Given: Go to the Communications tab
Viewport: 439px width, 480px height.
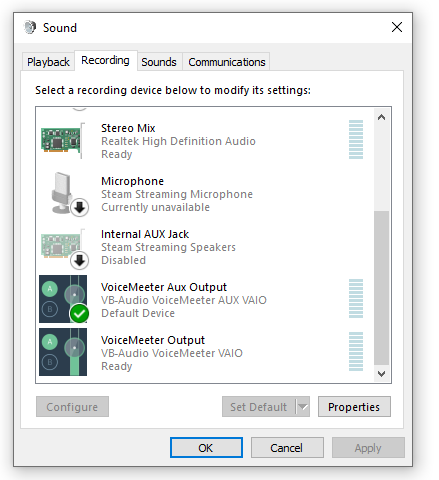Looking at the screenshot, I should 227,62.
